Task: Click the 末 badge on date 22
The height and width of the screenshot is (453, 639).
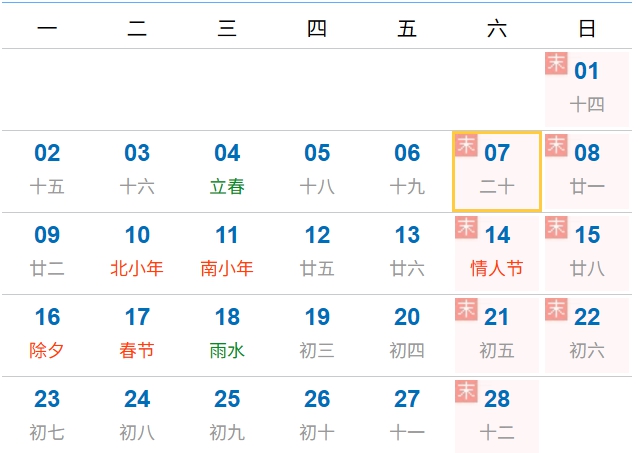Action: click(x=556, y=309)
